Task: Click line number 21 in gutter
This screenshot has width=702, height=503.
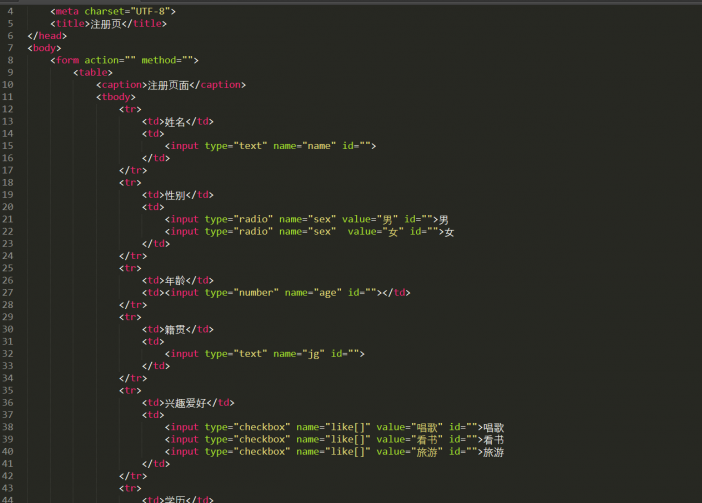Action: 8,219
